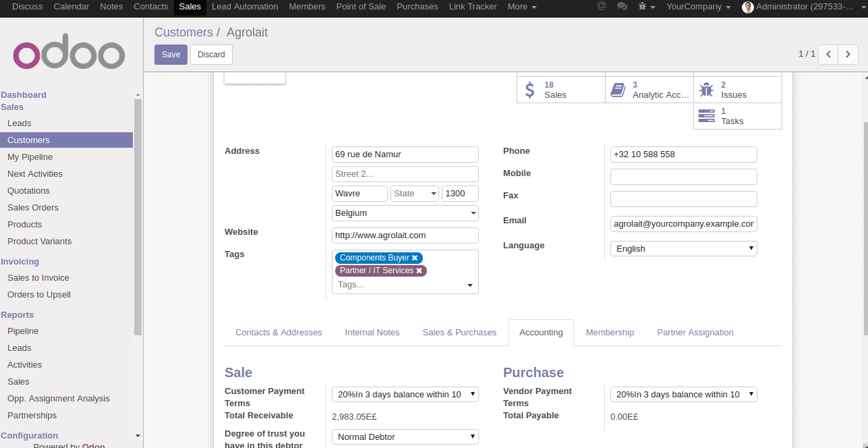This screenshot has width=868, height=448.
Task: Open the conversations chat bubble icon
Action: pos(622,6)
